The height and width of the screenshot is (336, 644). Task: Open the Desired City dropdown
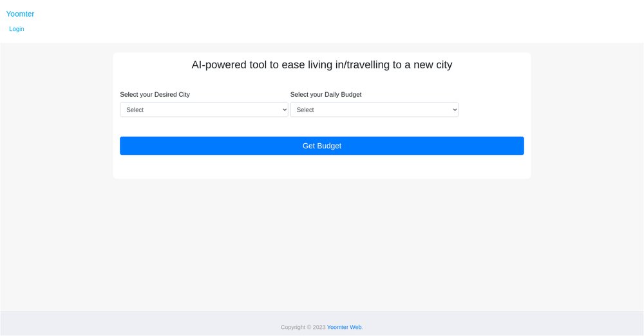click(204, 110)
